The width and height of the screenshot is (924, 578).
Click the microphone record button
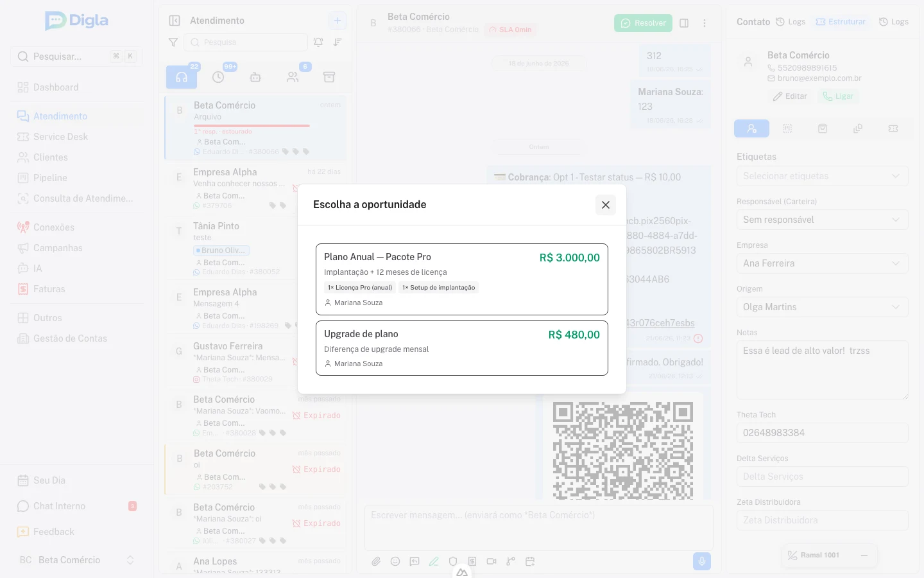(702, 561)
